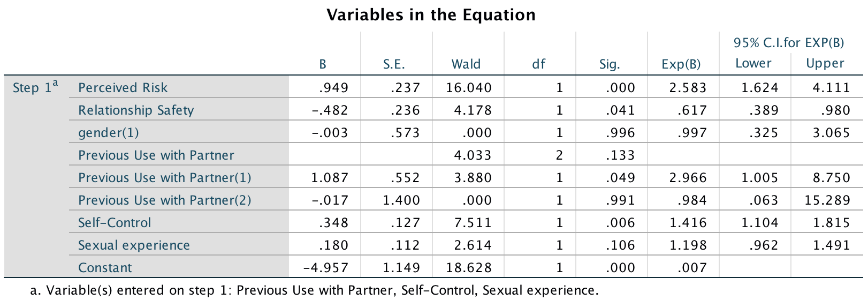Click the footnote about variables entered on step 1
This screenshot has height=300, width=868.
315,290
